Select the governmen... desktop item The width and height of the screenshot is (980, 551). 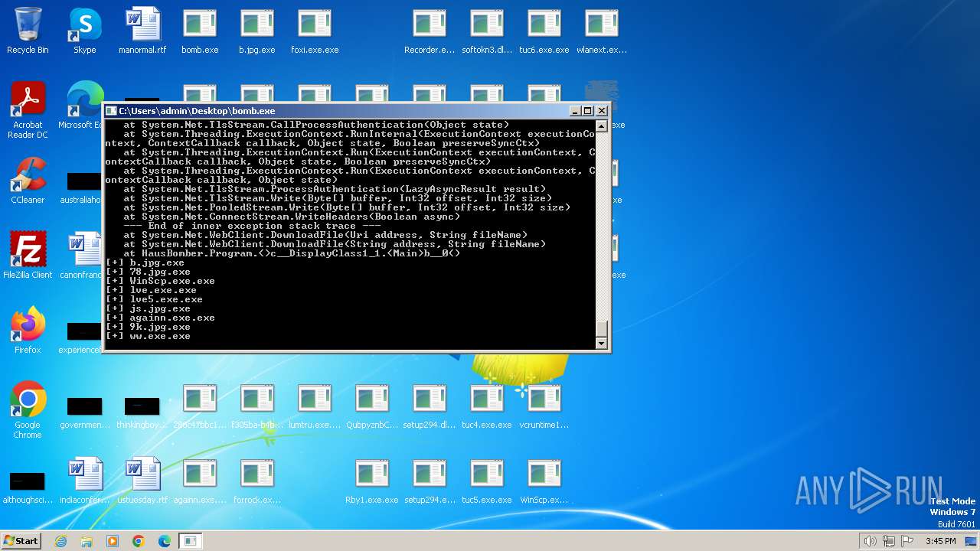[x=85, y=412]
